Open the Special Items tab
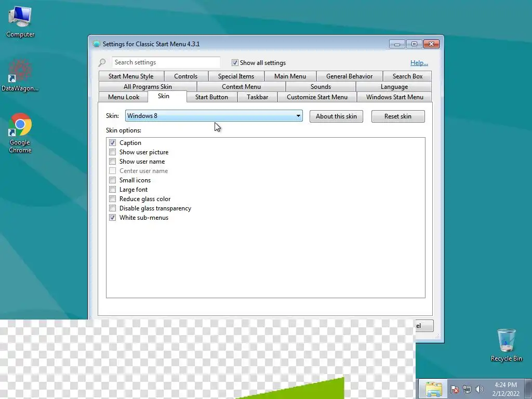The width and height of the screenshot is (532, 399). [236, 76]
